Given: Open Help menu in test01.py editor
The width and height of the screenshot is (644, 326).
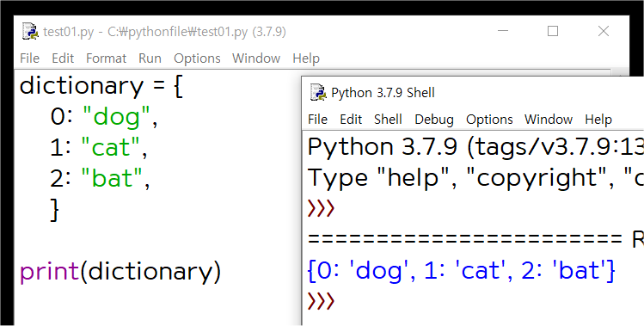Looking at the screenshot, I should (x=306, y=58).
